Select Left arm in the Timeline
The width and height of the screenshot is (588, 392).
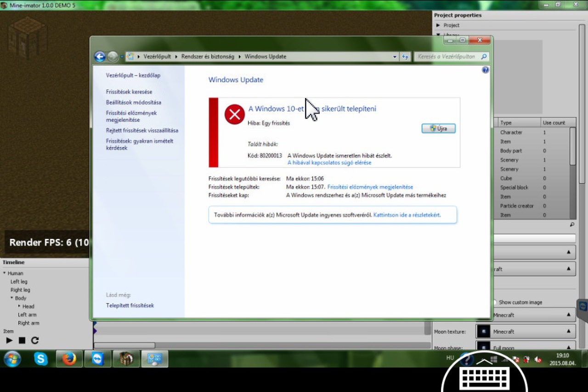(27, 315)
